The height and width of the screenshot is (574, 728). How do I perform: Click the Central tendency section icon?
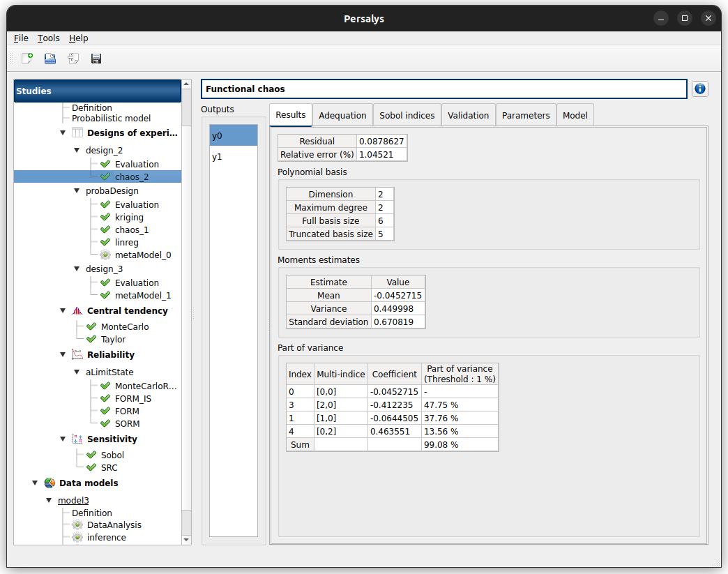77,311
